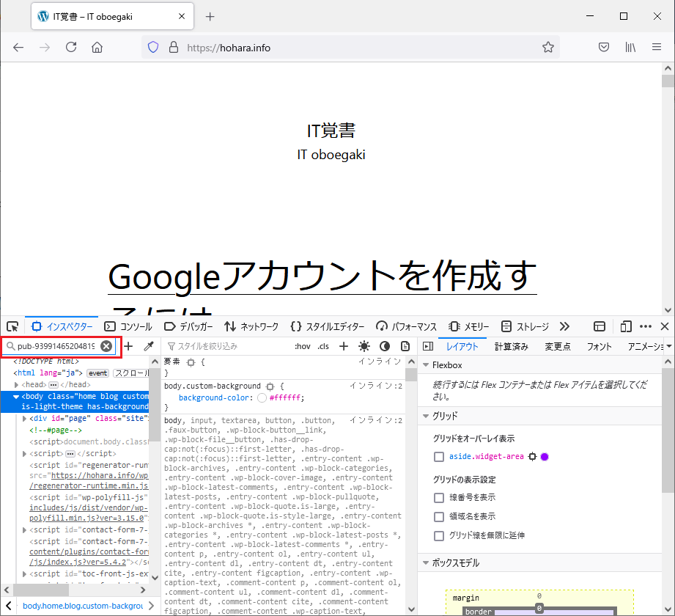Click the eyedropper color picker icon
Image resolution: width=675 pixels, height=616 pixels.
(x=148, y=346)
